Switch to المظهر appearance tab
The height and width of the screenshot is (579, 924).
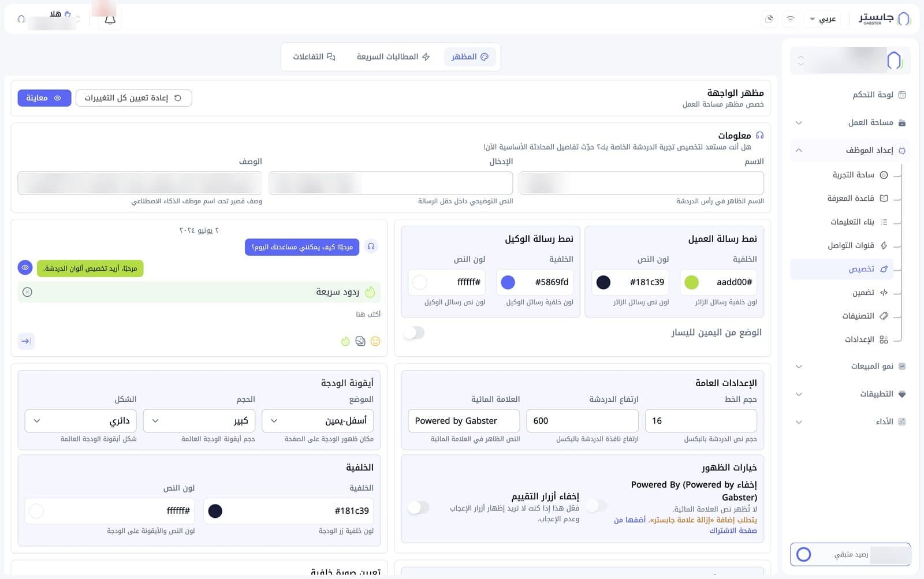[470, 57]
